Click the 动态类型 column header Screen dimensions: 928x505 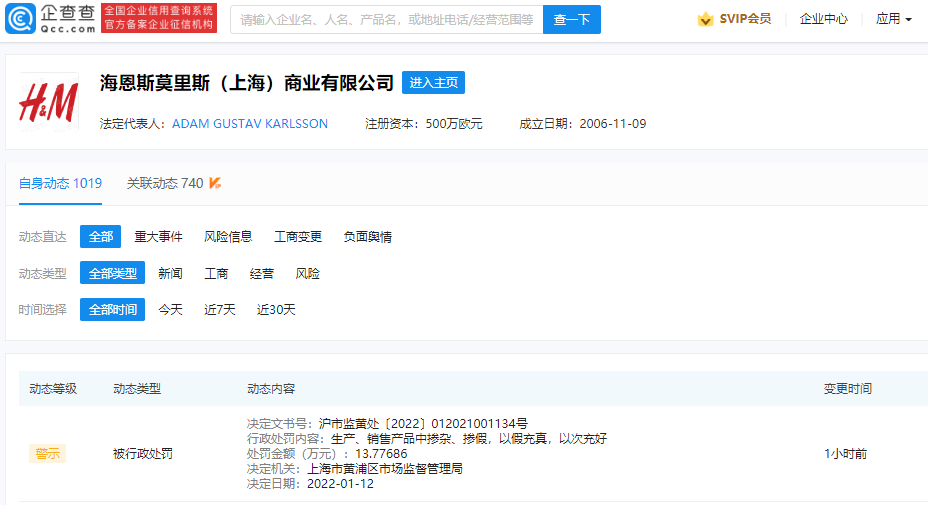137,389
